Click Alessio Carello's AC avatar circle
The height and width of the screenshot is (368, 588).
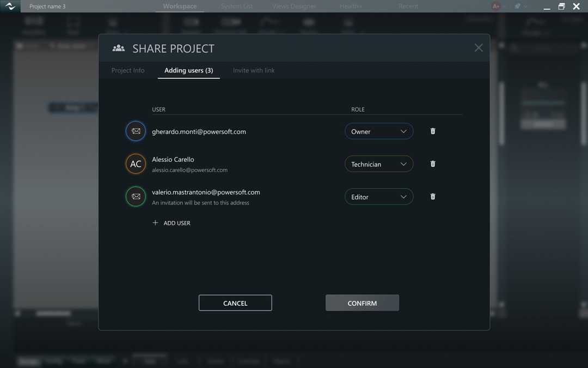[135, 164]
